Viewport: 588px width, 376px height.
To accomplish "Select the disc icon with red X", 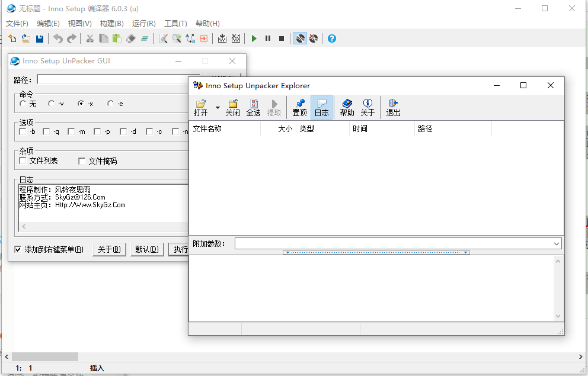I will tap(314, 38).
